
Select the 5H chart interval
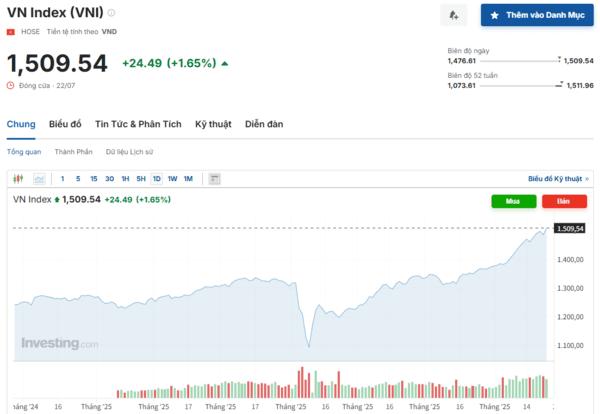[x=141, y=179]
